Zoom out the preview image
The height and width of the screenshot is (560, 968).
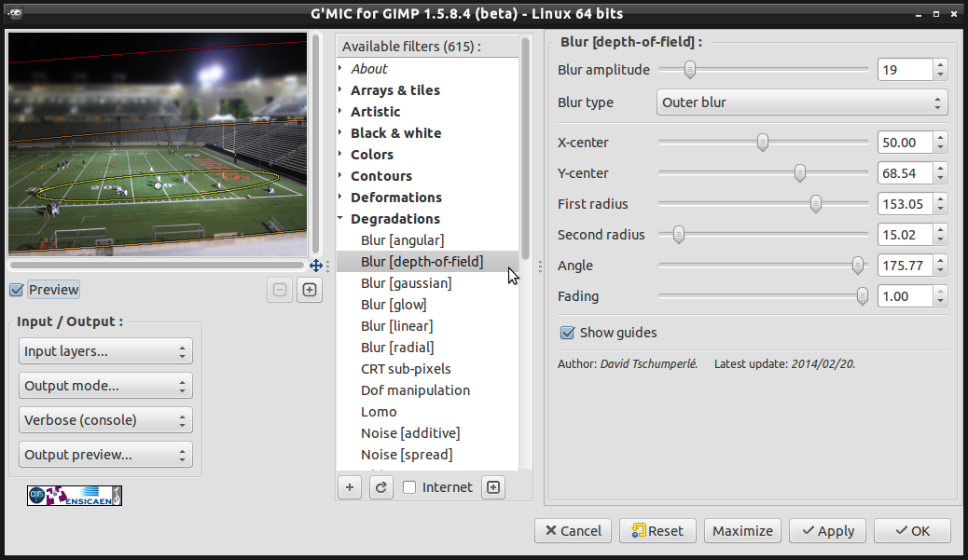pos(280,290)
